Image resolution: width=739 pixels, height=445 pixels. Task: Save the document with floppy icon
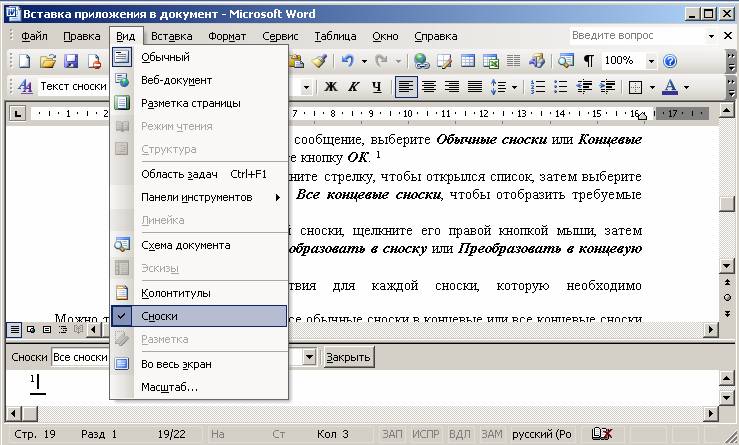point(71,61)
